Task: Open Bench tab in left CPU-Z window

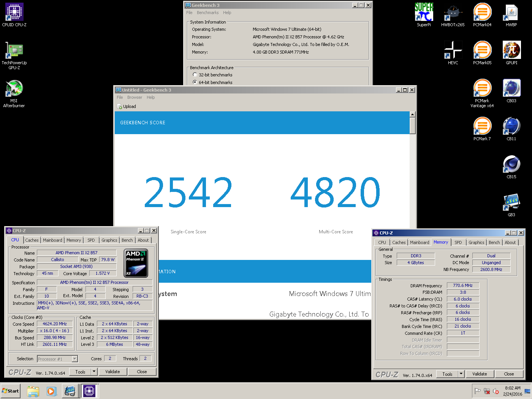Action: click(127, 240)
